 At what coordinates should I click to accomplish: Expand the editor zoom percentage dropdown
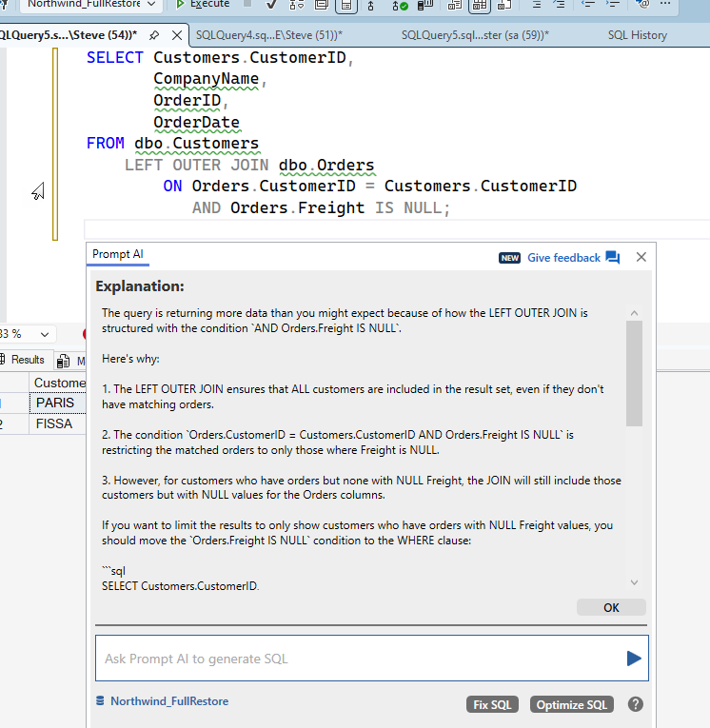click(x=45, y=334)
